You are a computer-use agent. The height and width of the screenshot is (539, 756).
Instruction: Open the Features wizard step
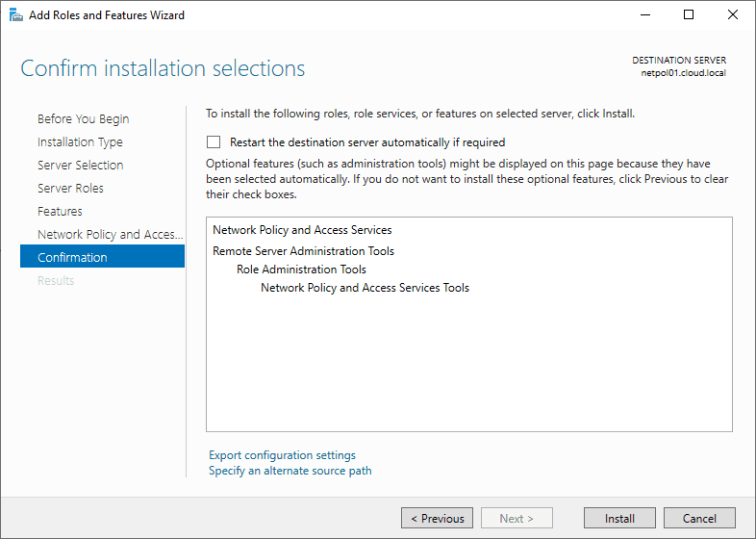click(60, 212)
